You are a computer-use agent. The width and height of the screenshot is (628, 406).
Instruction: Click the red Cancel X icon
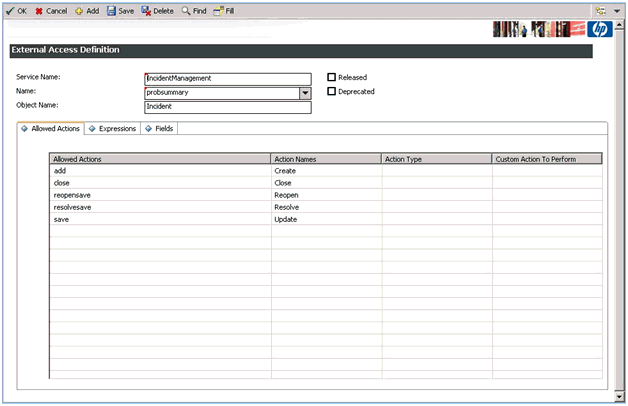[39, 11]
